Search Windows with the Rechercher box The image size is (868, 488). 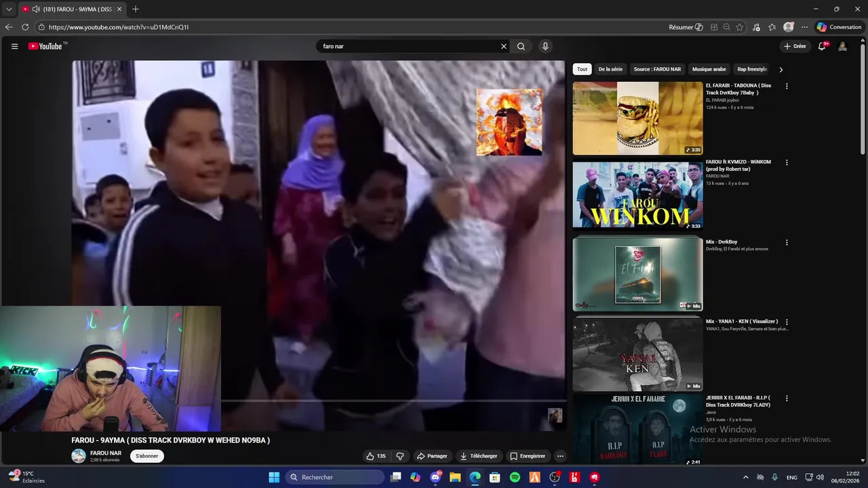[x=335, y=477]
